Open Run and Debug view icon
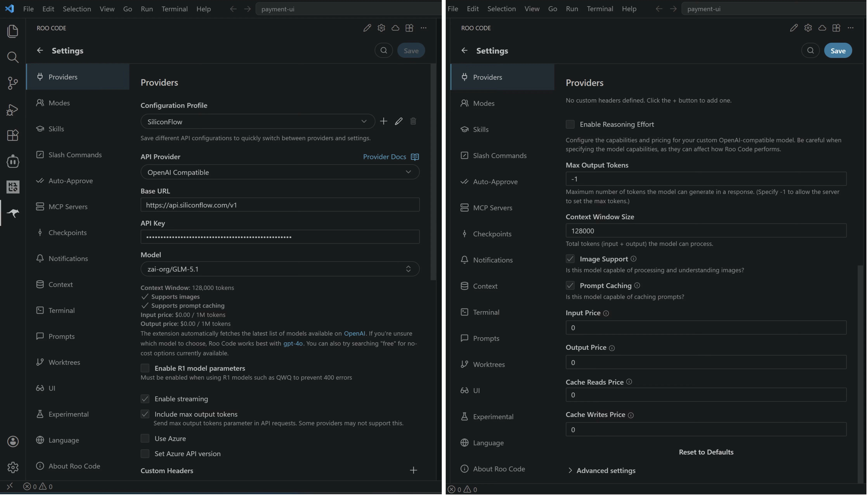The width and height of the screenshot is (868, 495). coord(13,110)
